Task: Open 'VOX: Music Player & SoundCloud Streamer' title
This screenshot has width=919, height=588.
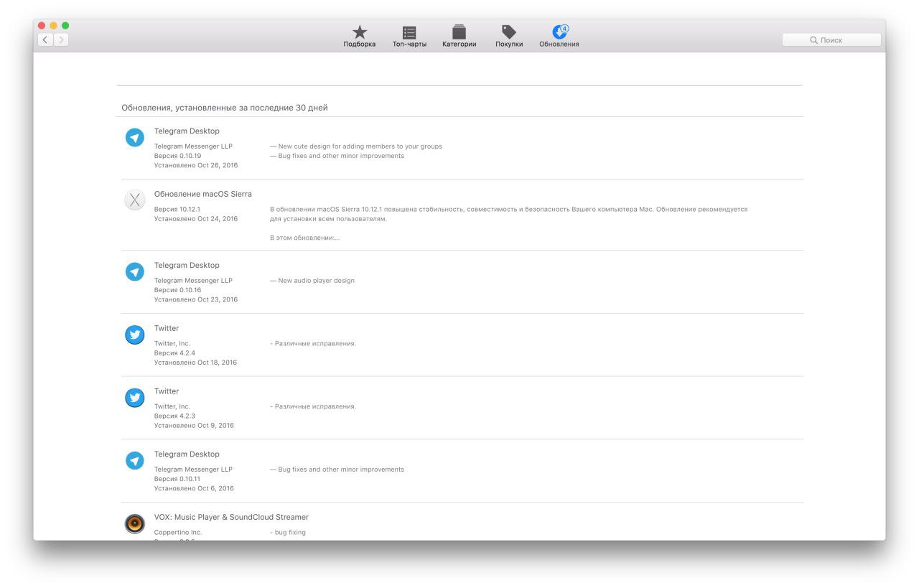Action: (x=231, y=517)
